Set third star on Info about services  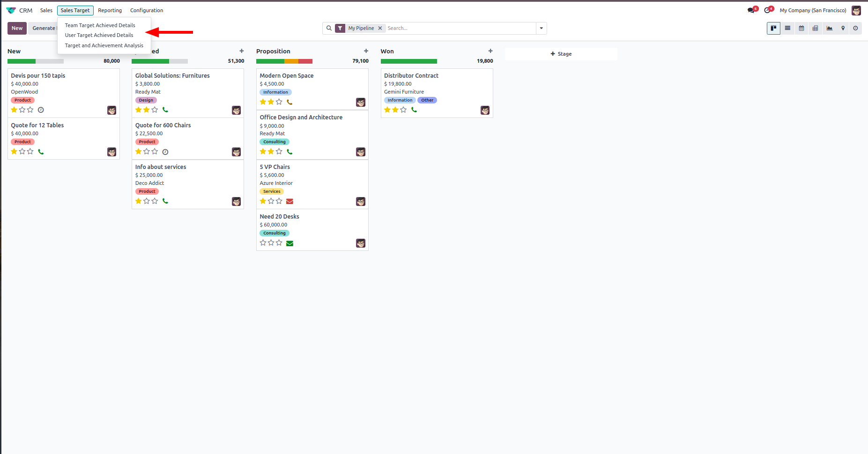pos(155,201)
